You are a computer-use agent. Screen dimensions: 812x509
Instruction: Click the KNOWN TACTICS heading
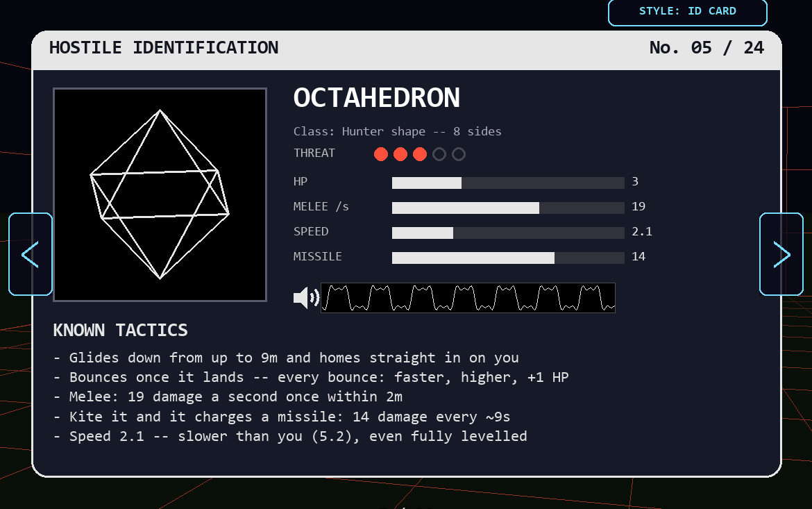click(x=120, y=330)
